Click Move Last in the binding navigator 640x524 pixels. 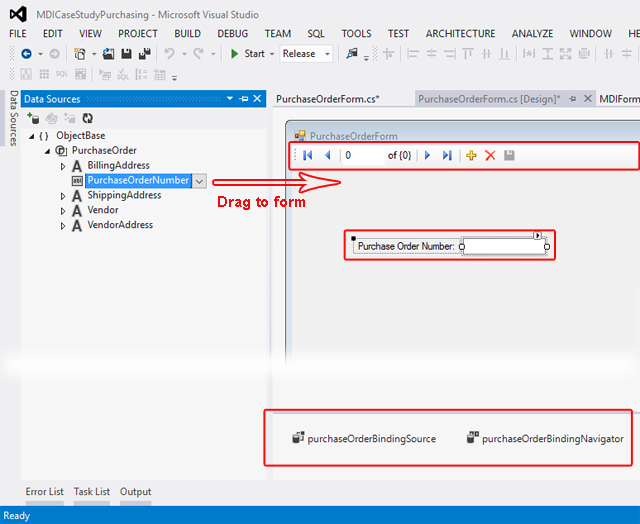447,155
